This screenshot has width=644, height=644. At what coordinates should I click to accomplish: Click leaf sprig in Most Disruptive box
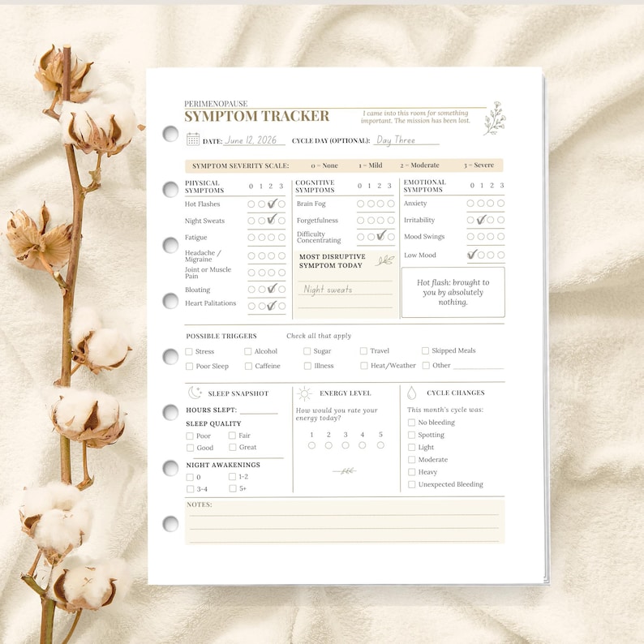(x=385, y=260)
